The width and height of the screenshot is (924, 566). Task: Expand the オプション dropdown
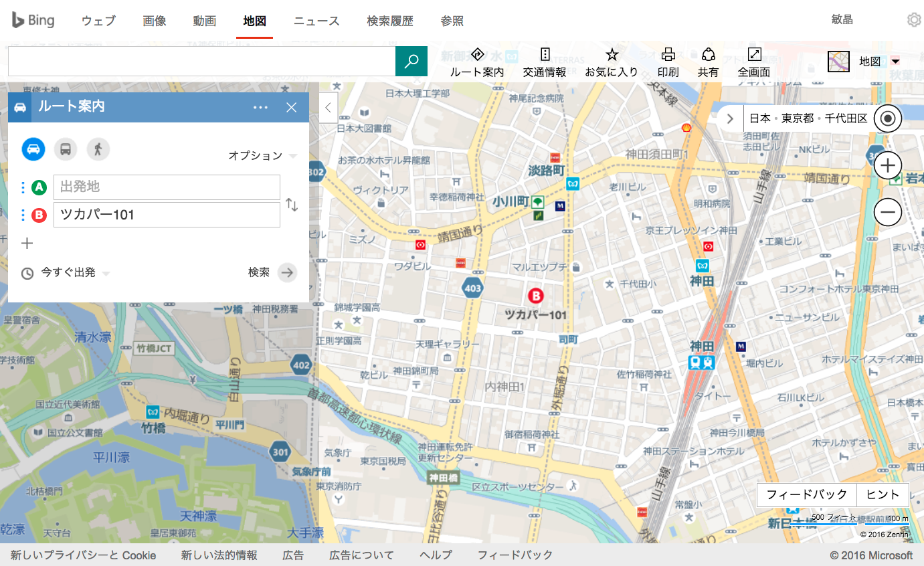[262, 156]
